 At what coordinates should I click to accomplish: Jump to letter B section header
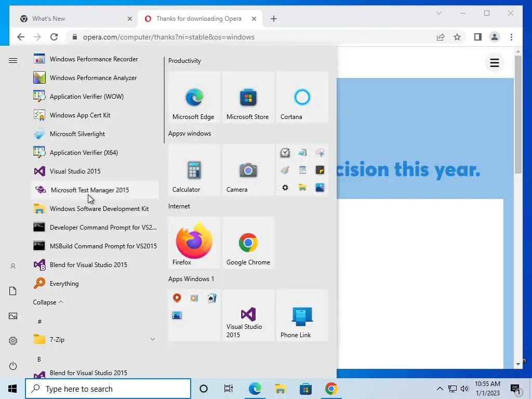[x=39, y=359]
